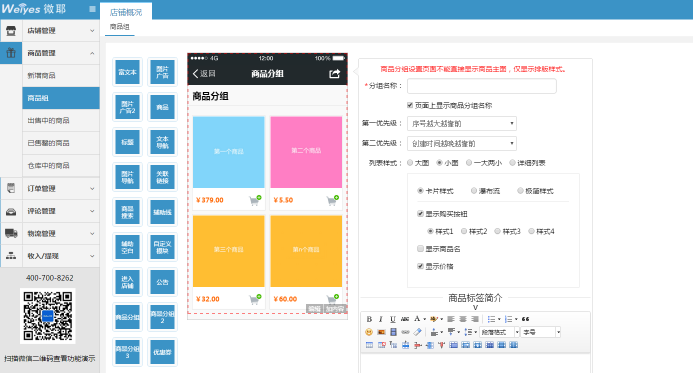Add the 商品搜索 product search module
Screen dimensions: 693x373
coord(127,212)
